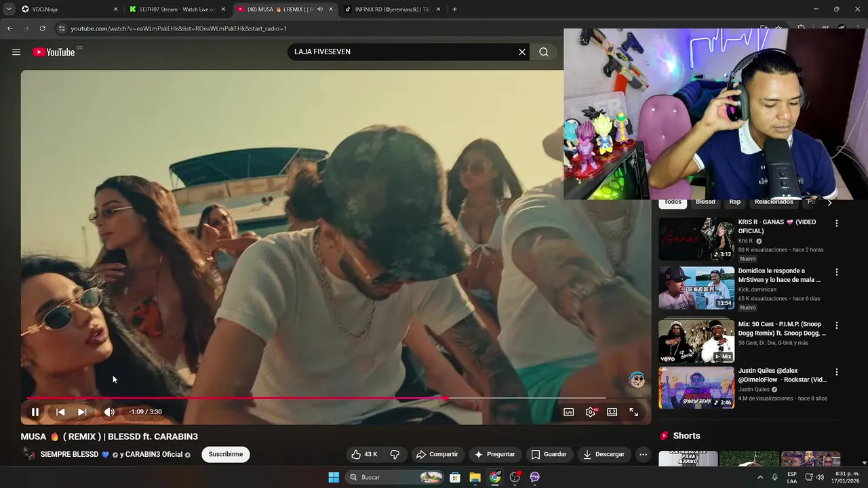
Task: Open system volume from tray speaker
Action: pyautogui.click(x=820, y=477)
